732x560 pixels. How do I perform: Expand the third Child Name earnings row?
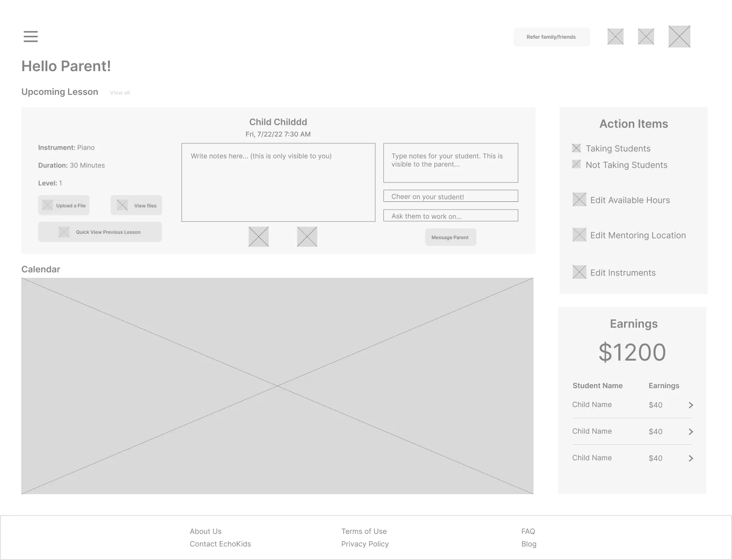691,458
